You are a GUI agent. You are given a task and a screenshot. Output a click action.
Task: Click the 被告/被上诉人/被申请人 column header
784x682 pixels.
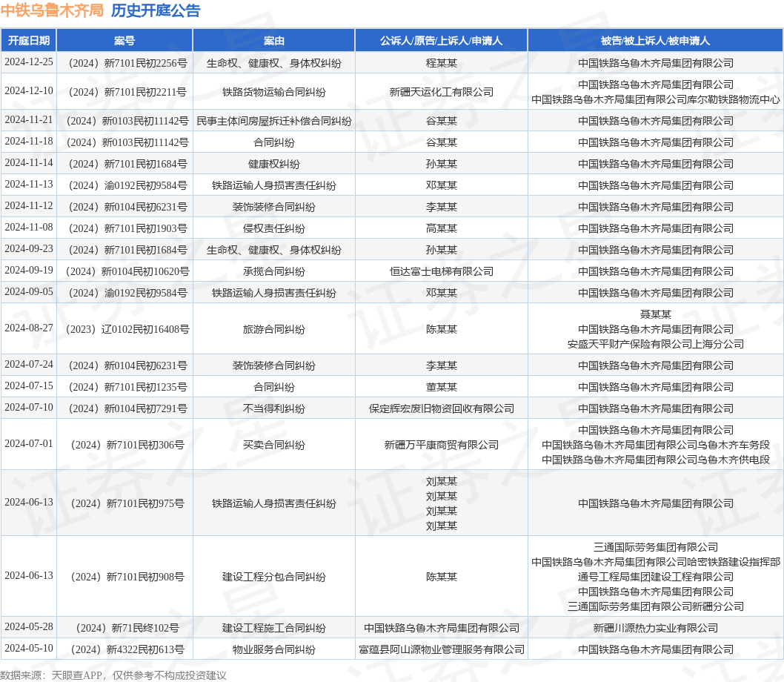(656, 41)
